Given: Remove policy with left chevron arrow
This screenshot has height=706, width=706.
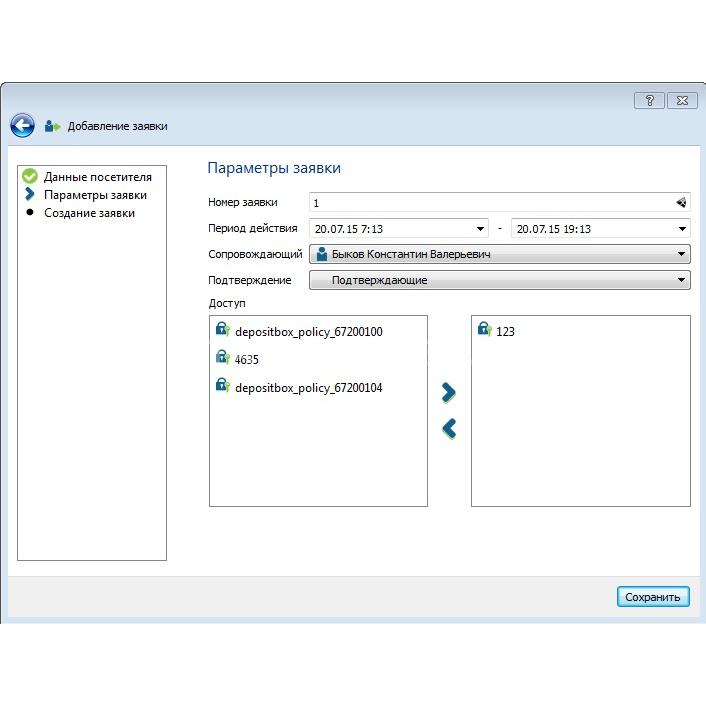Looking at the screenshot, I should point(449,429).
